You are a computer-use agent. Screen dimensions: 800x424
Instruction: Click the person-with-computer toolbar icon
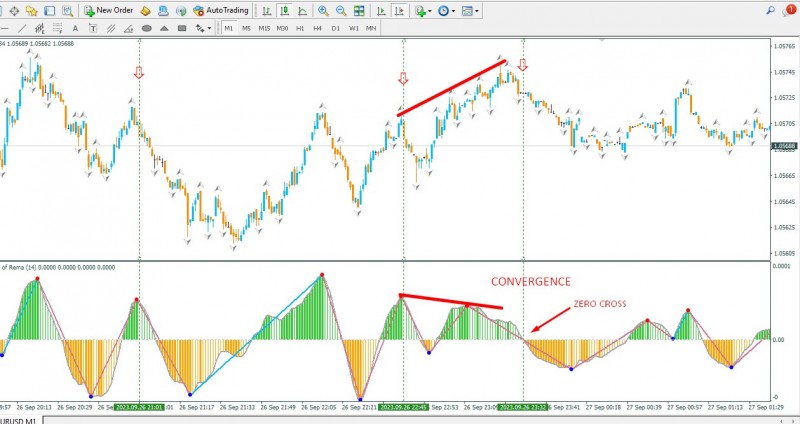[x=163, y=10]
